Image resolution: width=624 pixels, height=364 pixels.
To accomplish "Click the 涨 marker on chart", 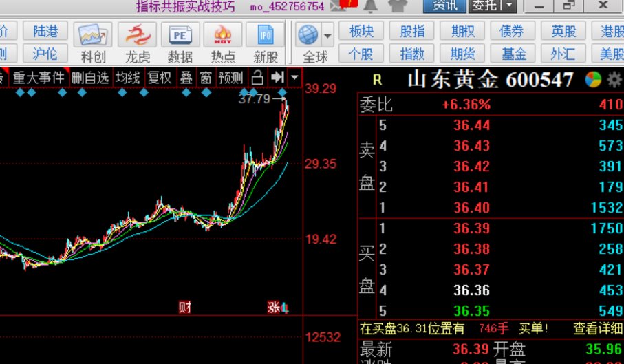I will pos(274,307).
